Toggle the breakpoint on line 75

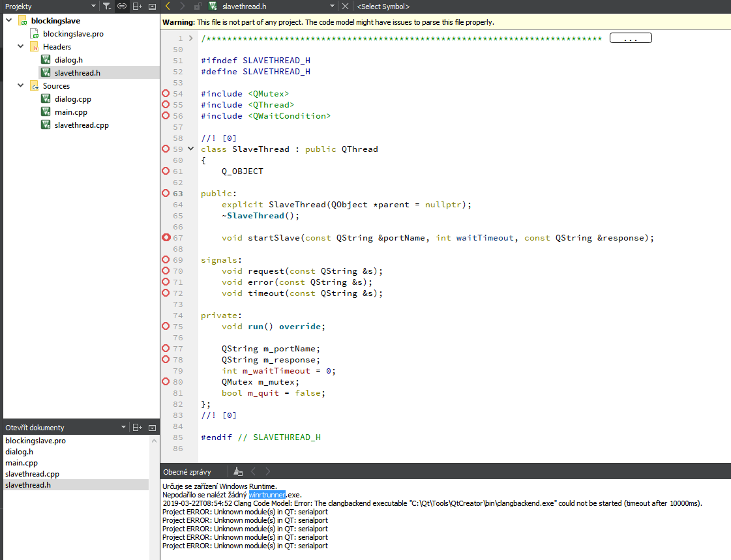pos(166,326)
